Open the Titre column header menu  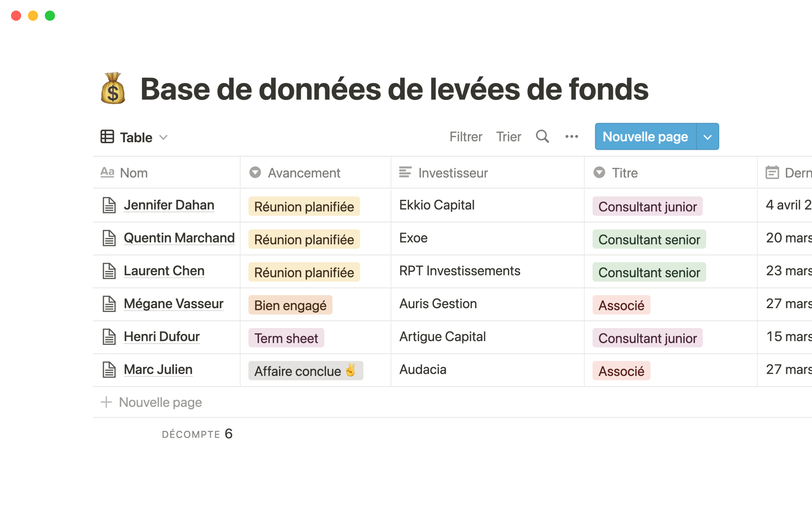click(624, 173)
